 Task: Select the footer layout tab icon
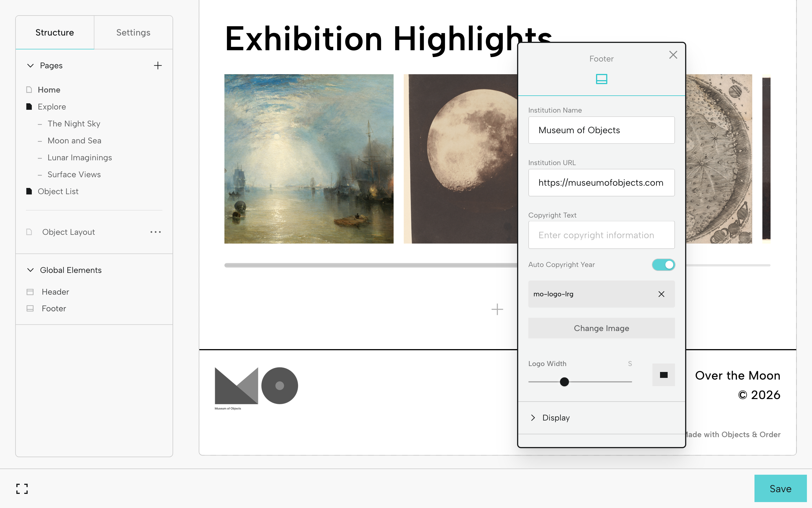click(x=601, y=79)
